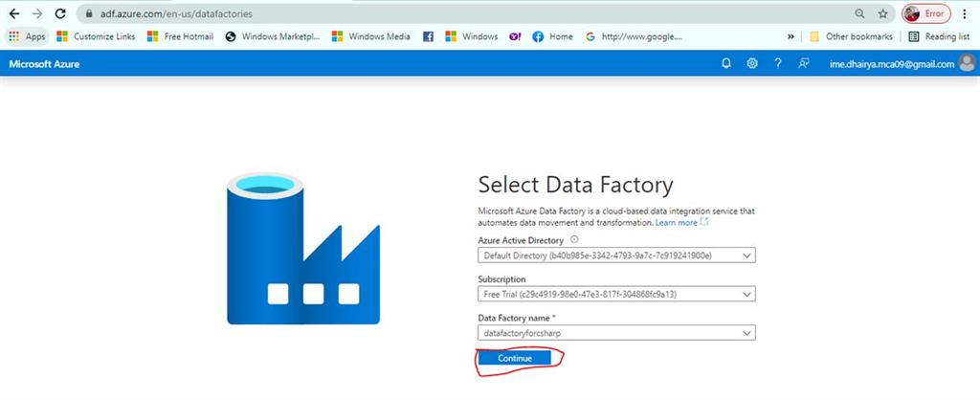
Task: Open the Chrome three-dot menu
Action: pos(966,13)
